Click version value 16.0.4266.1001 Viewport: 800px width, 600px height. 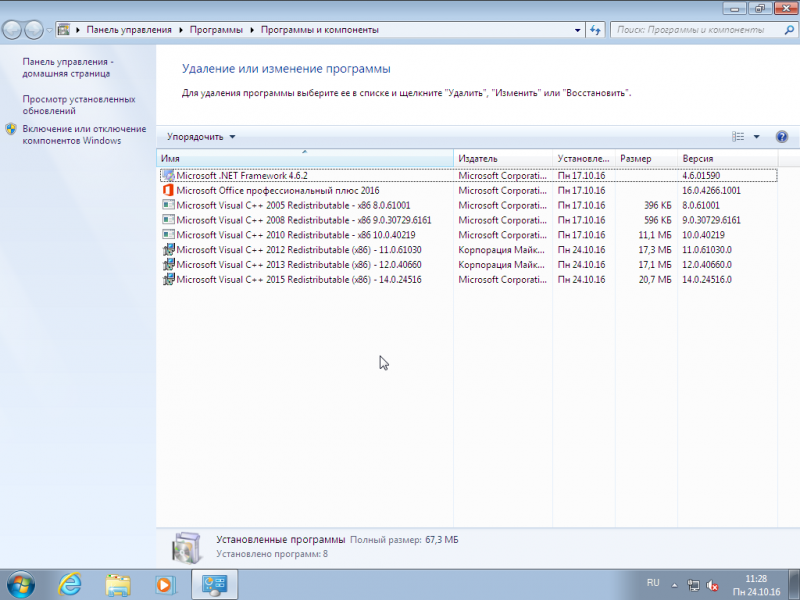point(711,190)
